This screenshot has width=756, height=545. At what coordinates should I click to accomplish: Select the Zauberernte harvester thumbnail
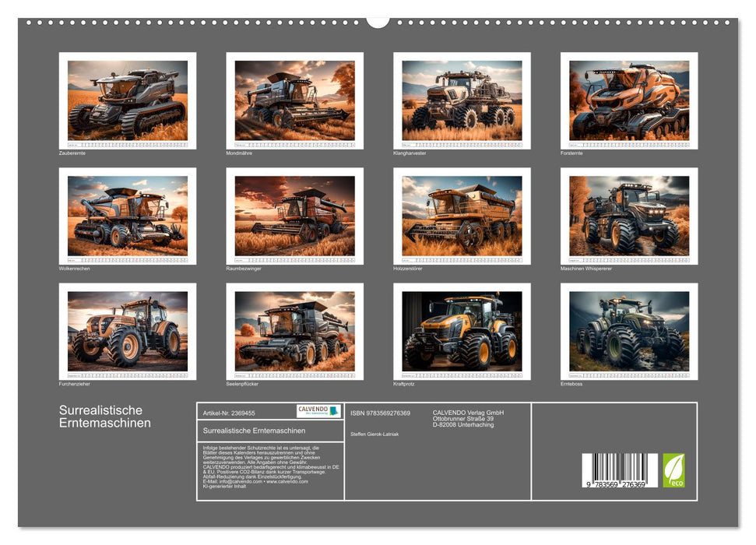pyautogui.click(x=127, y=100)
